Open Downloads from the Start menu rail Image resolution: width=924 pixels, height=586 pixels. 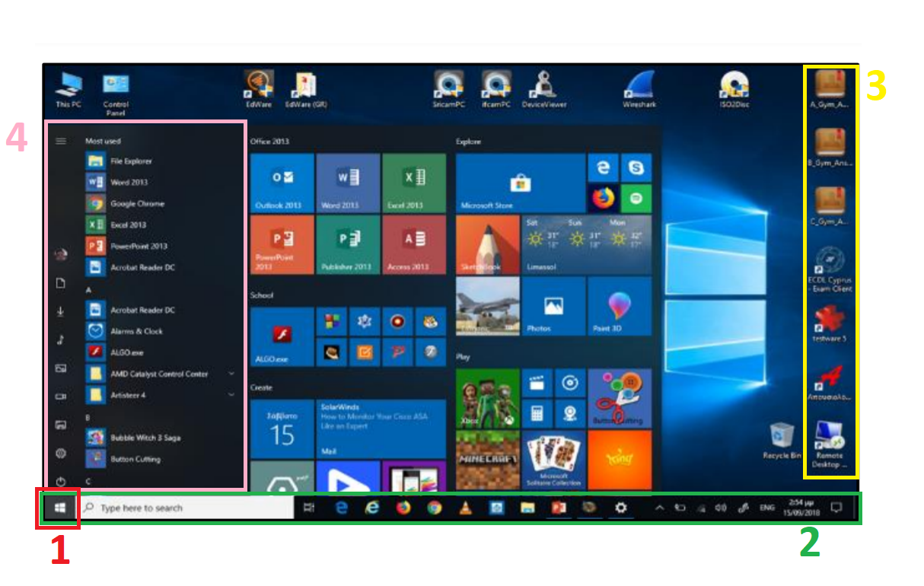tap(62, 311)
